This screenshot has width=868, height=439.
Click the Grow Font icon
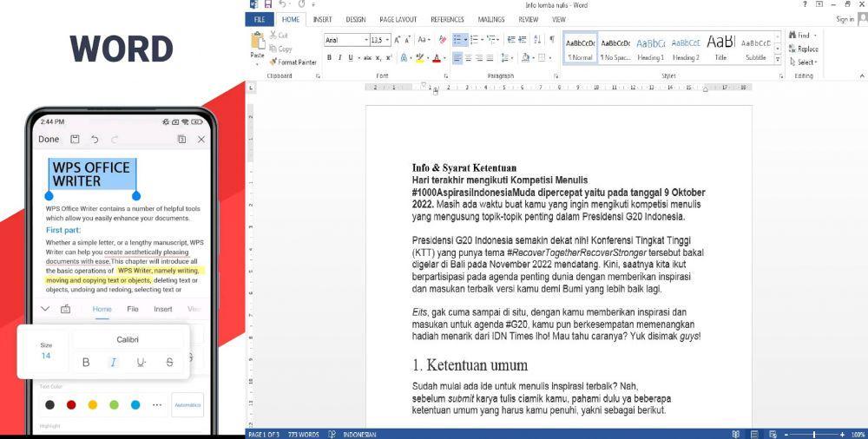[x=398, y=40]
